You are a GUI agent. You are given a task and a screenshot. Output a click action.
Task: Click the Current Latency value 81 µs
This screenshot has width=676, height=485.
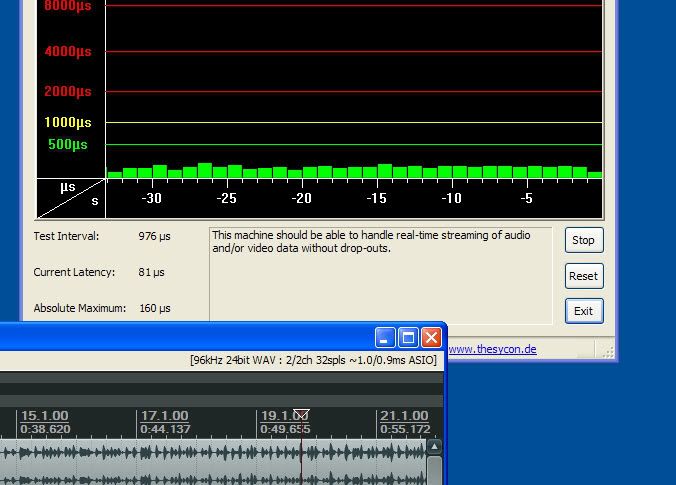(151, 272)
